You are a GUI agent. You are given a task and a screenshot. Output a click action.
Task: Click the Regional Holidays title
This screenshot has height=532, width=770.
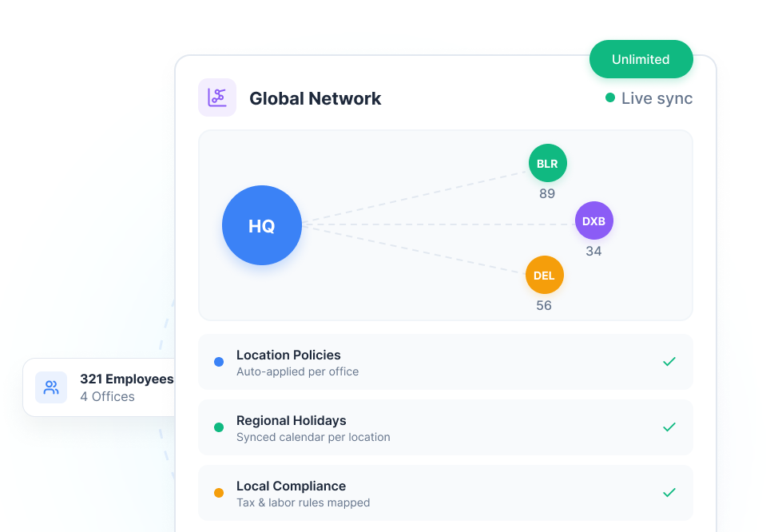coord(292,420)
